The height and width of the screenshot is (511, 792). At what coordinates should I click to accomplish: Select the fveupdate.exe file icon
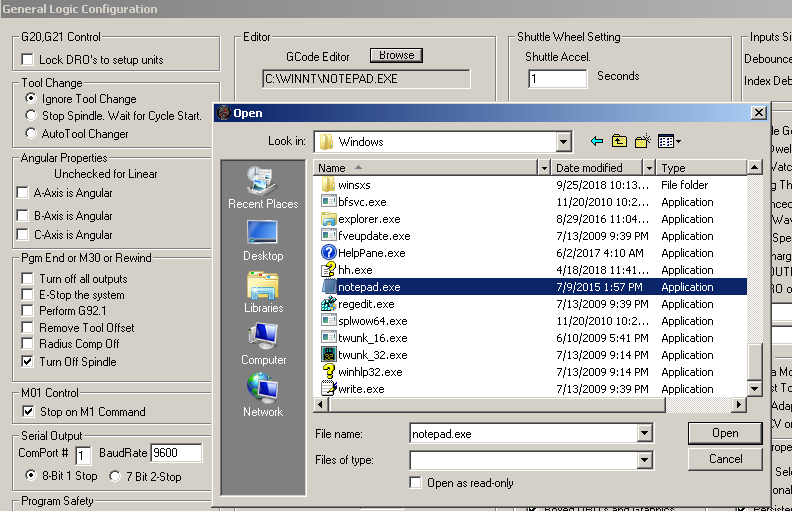pos(328,236)
